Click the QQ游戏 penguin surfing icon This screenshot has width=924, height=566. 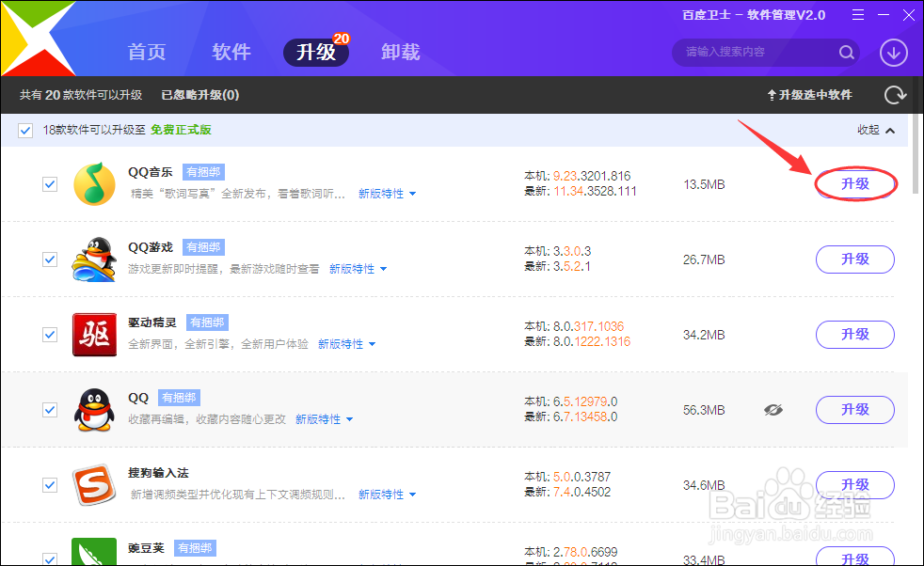[94, 259]
